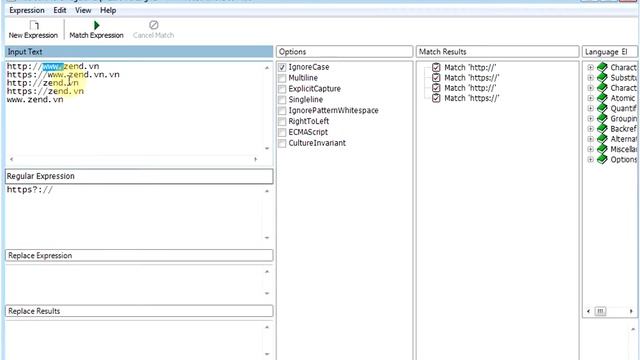Click Replace Results box scroll-up arrow
Image resolution: width=640 pixels, height=360 pixels.
pos(267,327)
